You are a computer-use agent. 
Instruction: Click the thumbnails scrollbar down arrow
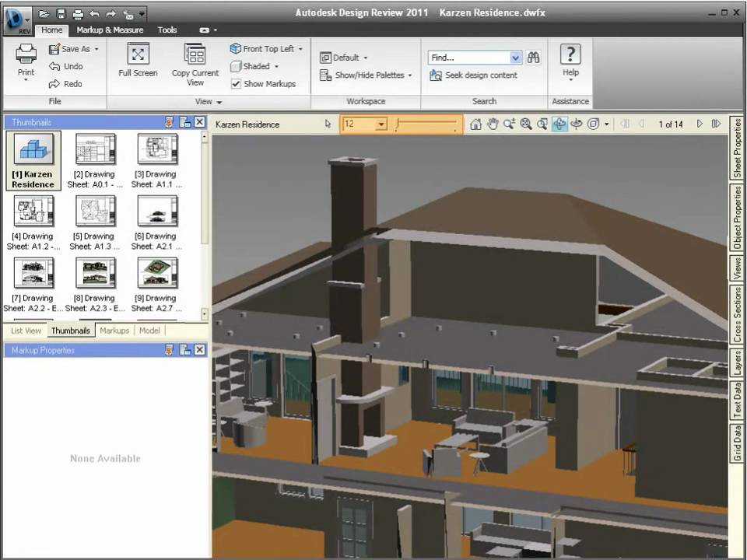point(204,314)
